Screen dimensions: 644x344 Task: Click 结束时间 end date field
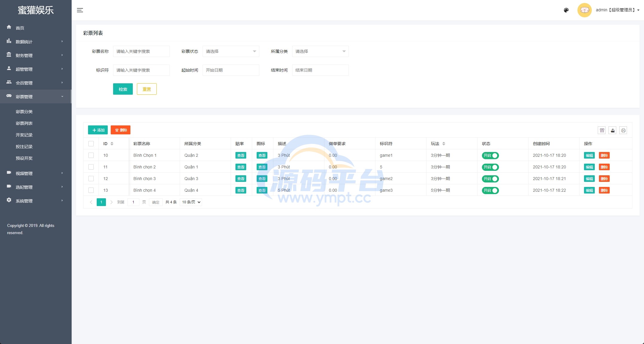coord(320,70)
